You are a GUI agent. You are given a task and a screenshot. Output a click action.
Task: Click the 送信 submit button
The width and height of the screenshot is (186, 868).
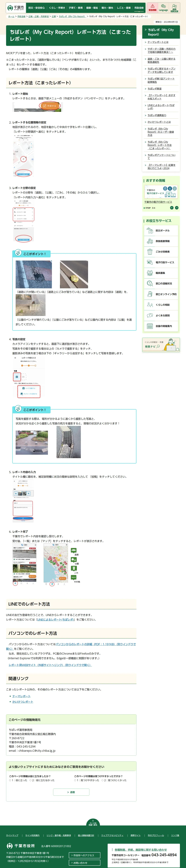coord(71,792)
